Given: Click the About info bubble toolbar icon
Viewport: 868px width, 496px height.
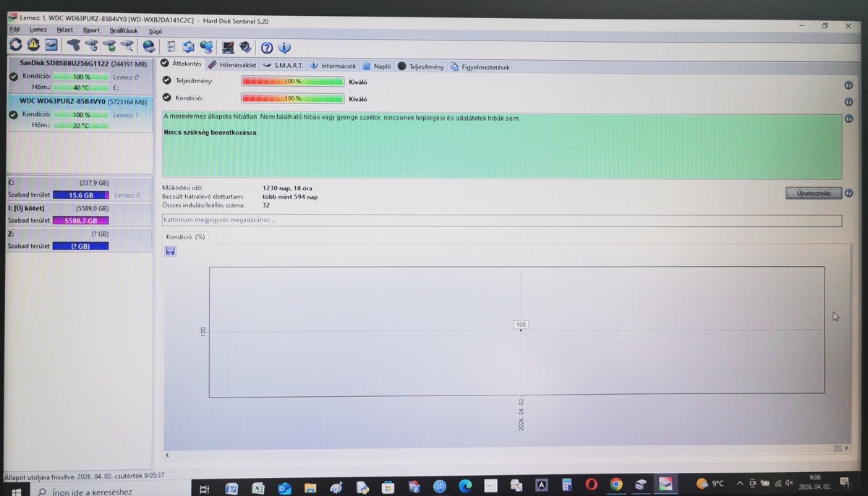Looking at the screenshot, I should point(285,48).
